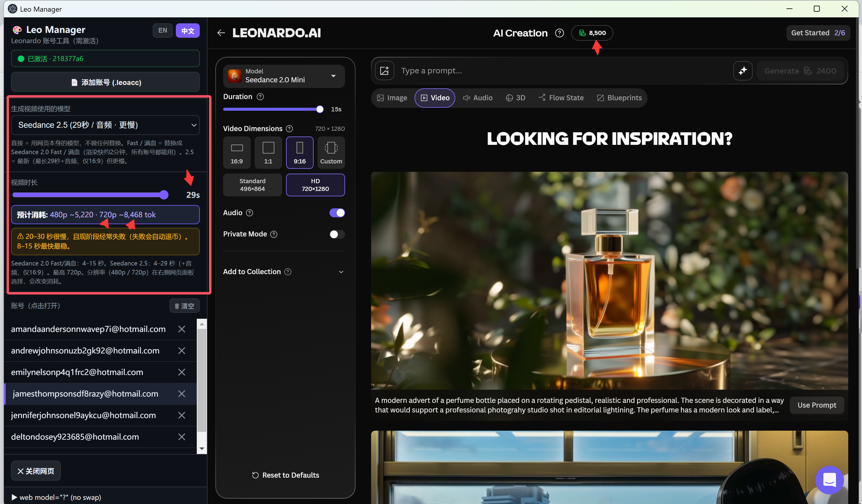Open the Get Started 2/6 panel

pyautogui.click(x=818, y=33)
